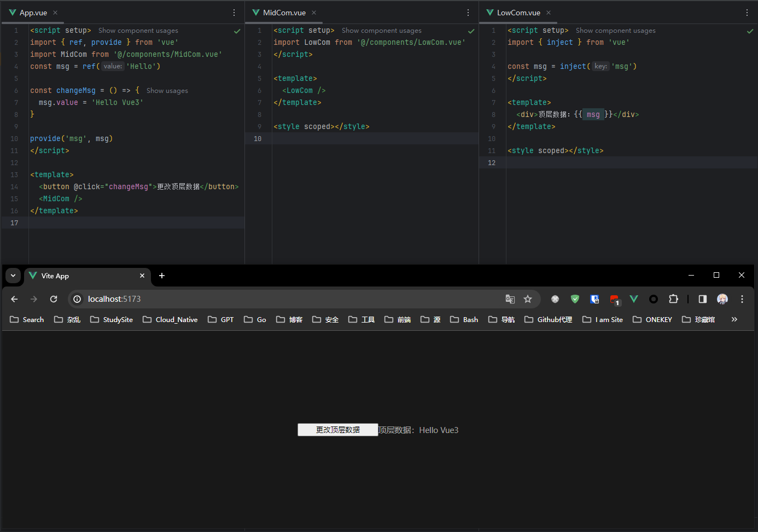Click the Bitwarden-style blue shield extension

click(x=594, y=299)
